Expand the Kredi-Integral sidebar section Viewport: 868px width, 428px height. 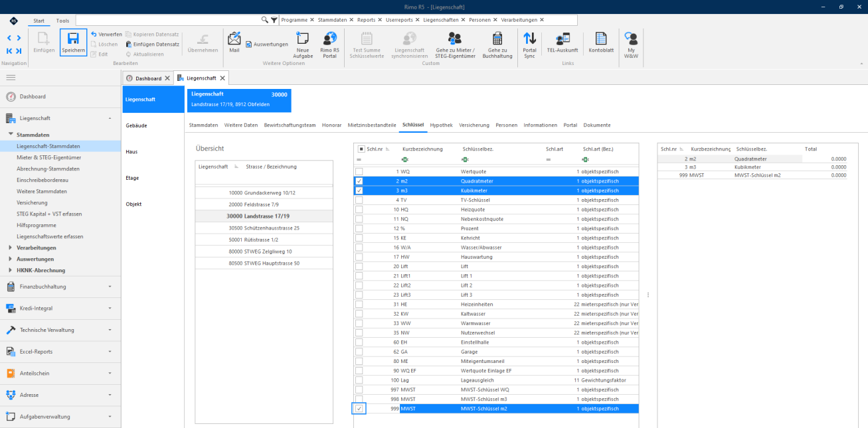point(110,308)
